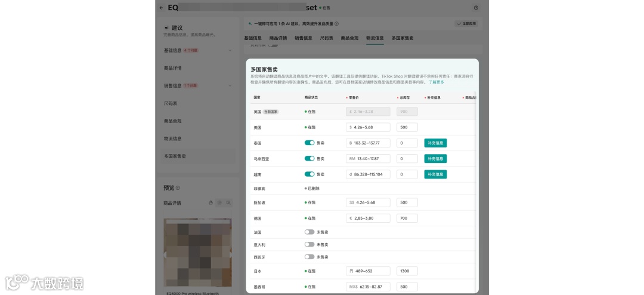Viewport: 644px width, 295px height.
Task: Switch to the 物流信息 tab
Action: tap(375, 38)
